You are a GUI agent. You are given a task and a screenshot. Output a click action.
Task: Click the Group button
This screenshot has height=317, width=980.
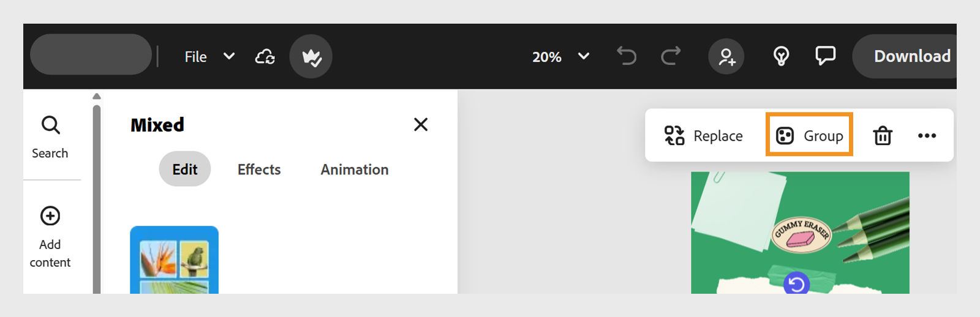pyautogui.click(x=809, y=135)
